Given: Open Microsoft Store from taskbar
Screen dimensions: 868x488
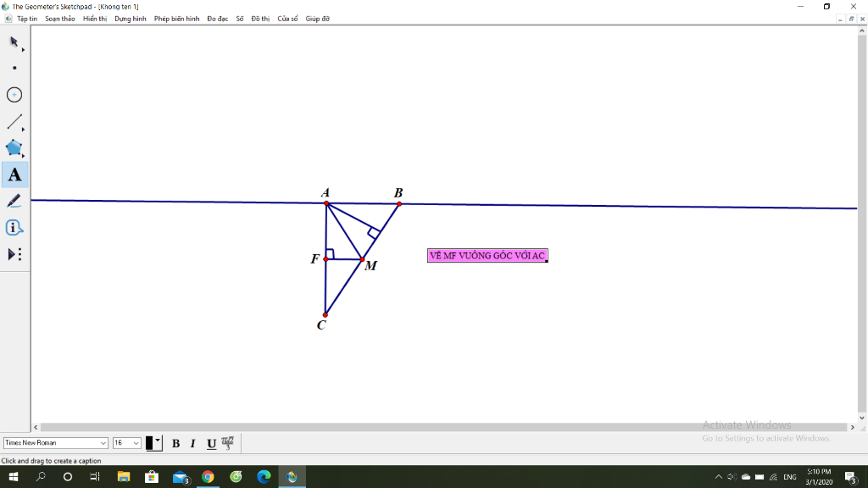Looking at the screenshot, I should (151, 476).
